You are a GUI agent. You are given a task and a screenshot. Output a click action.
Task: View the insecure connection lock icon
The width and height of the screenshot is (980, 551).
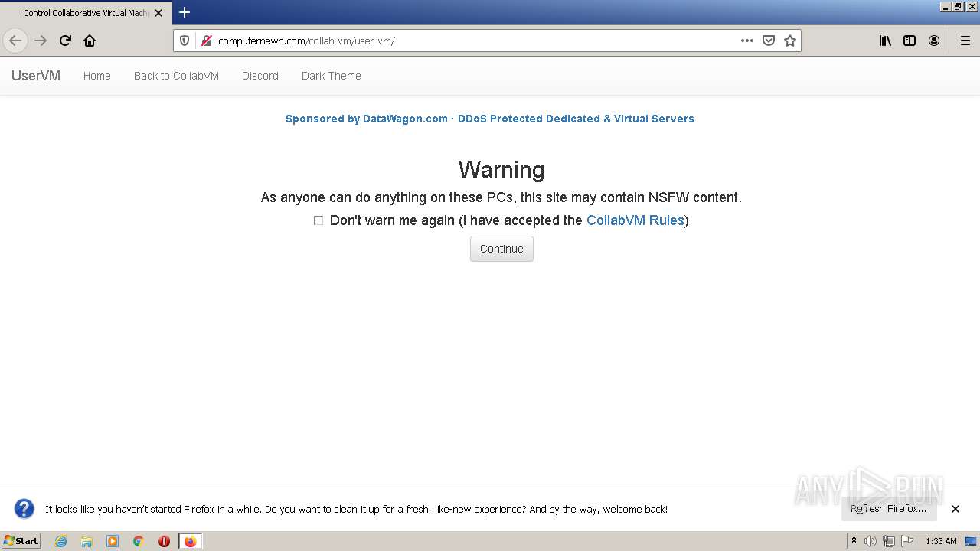tap(206, 41)
